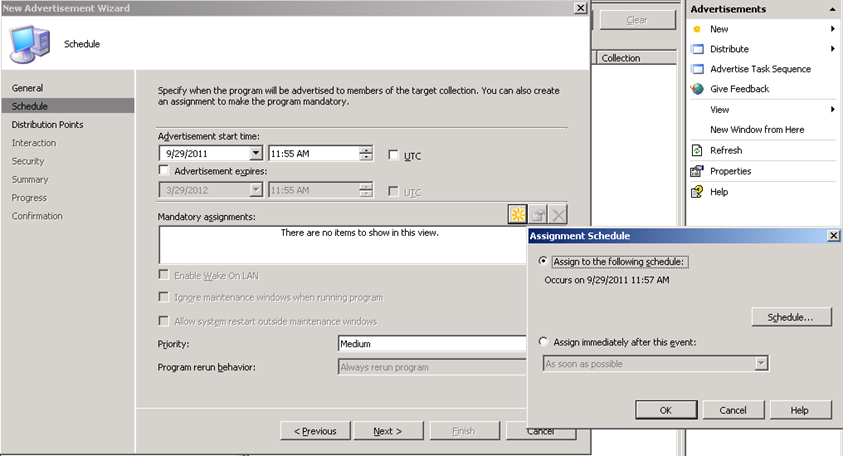Select Assign to the following schedule radio
This screenshot has height=456, width=843.
point(543,261)
